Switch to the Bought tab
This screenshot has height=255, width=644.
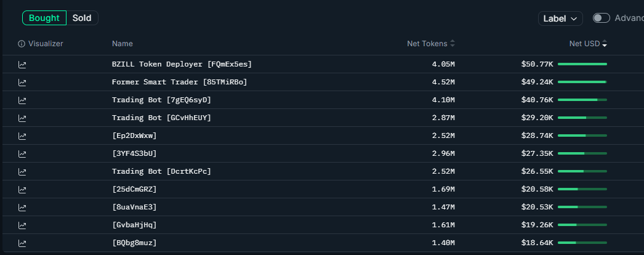point(44,18)
